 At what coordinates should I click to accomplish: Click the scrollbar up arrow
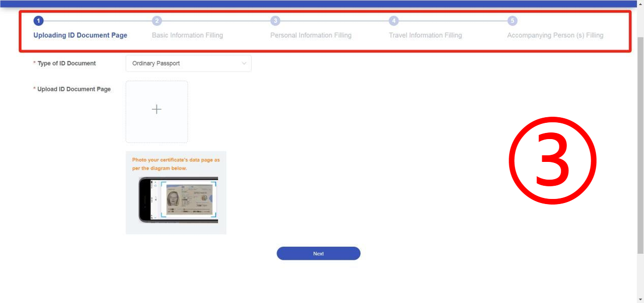[x=640, y=4]
